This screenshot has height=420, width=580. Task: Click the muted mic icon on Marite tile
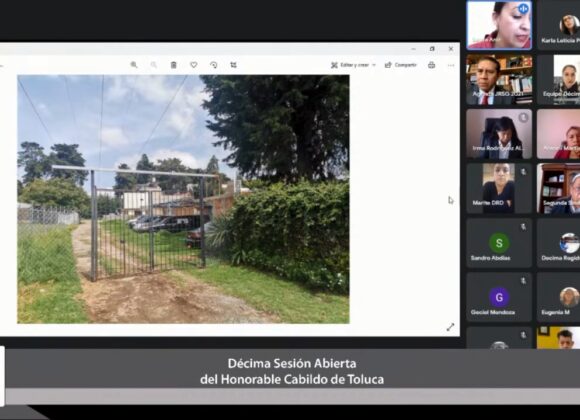(x=523, y=172)
